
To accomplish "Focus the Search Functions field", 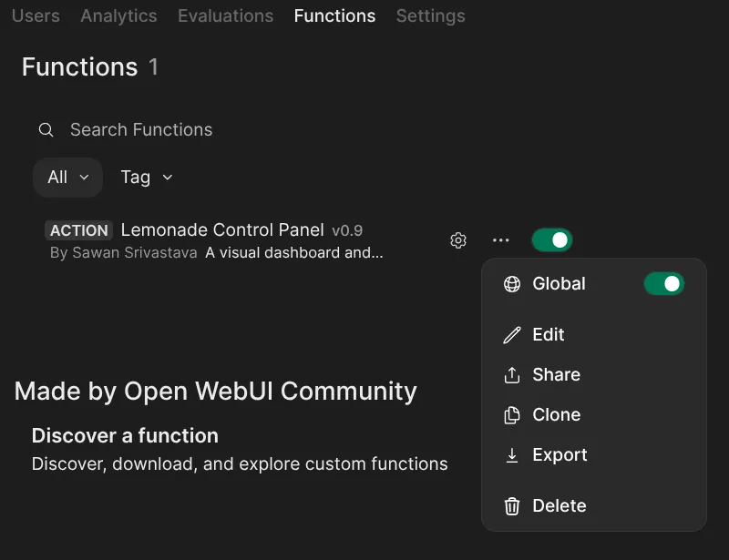I will pos(141,129).
